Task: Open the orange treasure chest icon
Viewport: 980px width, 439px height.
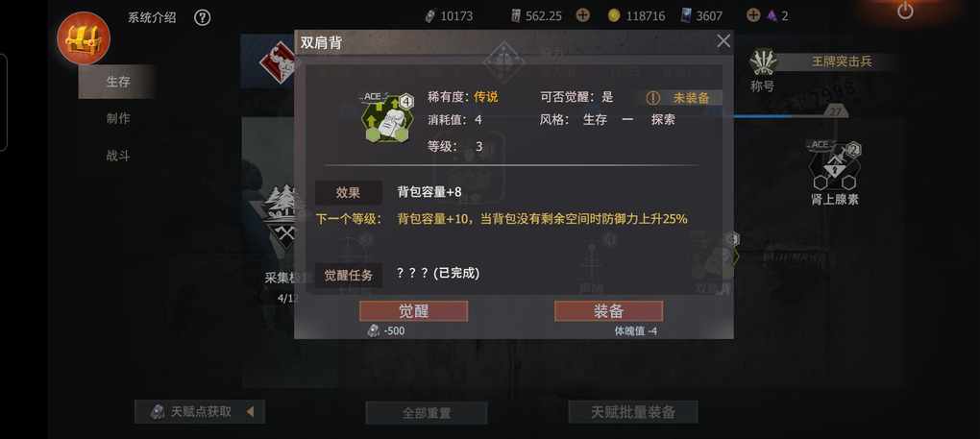Action: pos(84,38)
